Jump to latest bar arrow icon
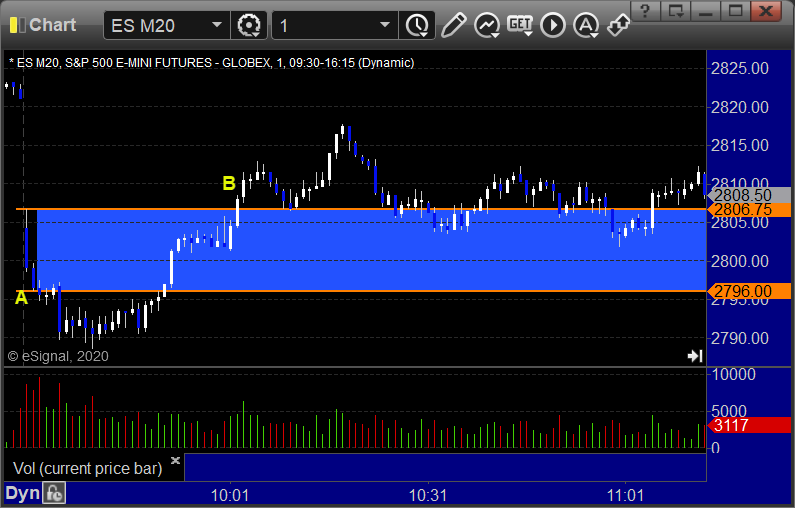This screenshot has height=508, width=795. (695, 356)
